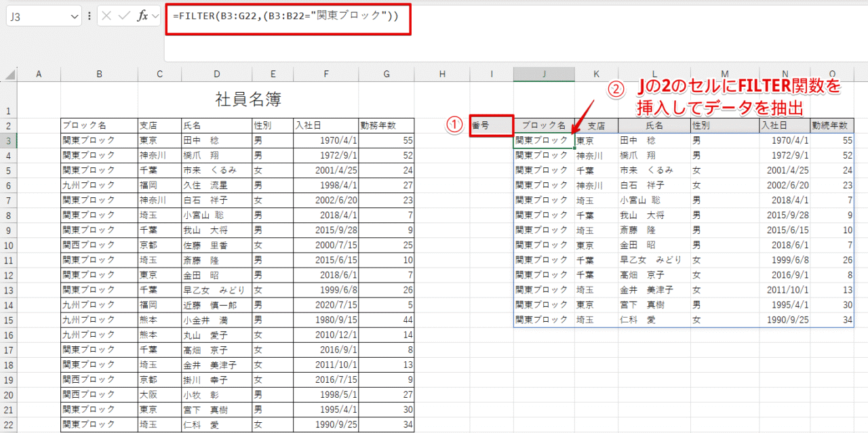
Task: Select column J header
Action: point(543,74)
